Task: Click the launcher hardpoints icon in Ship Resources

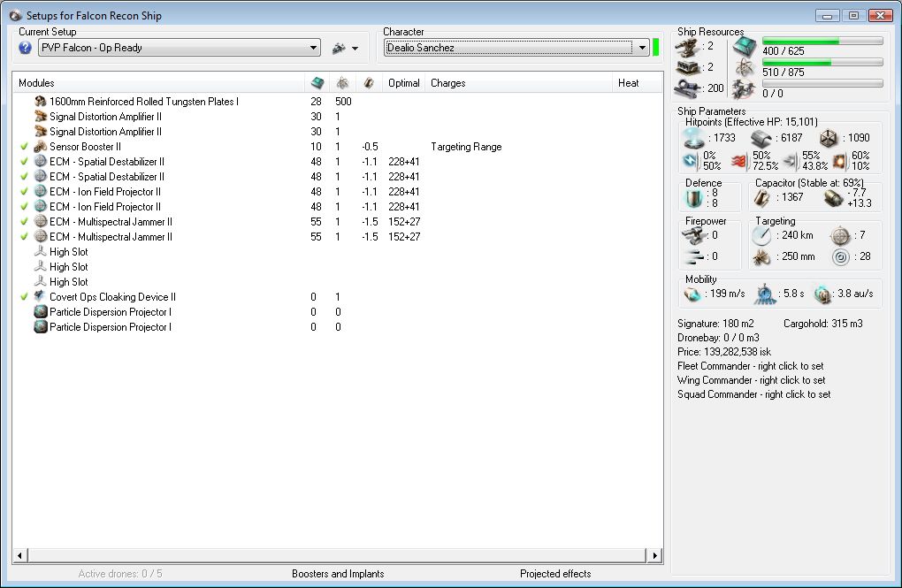Action: 687,67
